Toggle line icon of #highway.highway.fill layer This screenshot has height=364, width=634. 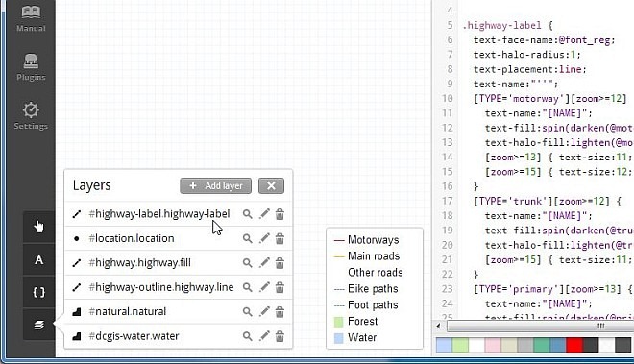tap(77, 263)
